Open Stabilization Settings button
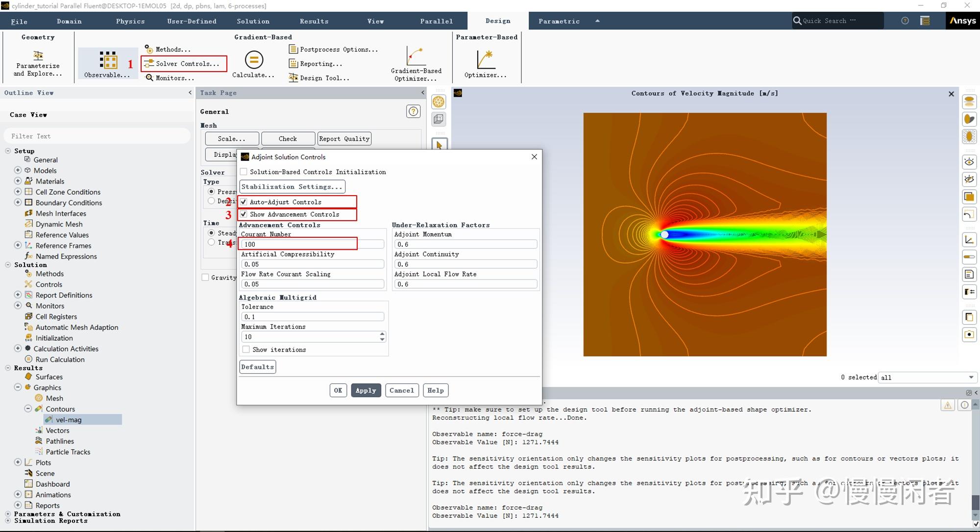Image resolution: width=980 pixels, height=532 pixels. 292,187
